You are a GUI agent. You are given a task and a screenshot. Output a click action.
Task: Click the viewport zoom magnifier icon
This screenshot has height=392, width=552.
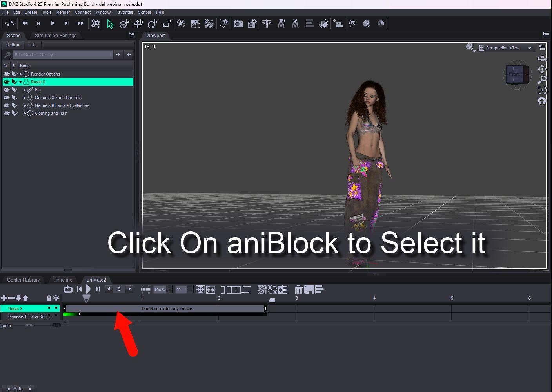click(542, 80)
